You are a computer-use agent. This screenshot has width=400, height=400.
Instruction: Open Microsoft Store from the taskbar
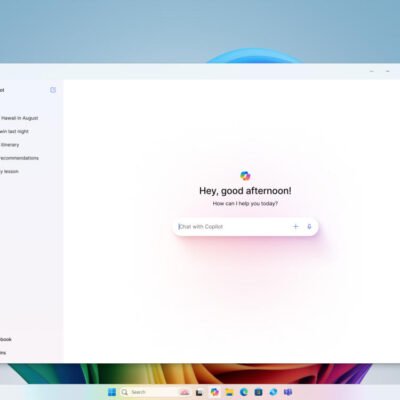point(258,392)
